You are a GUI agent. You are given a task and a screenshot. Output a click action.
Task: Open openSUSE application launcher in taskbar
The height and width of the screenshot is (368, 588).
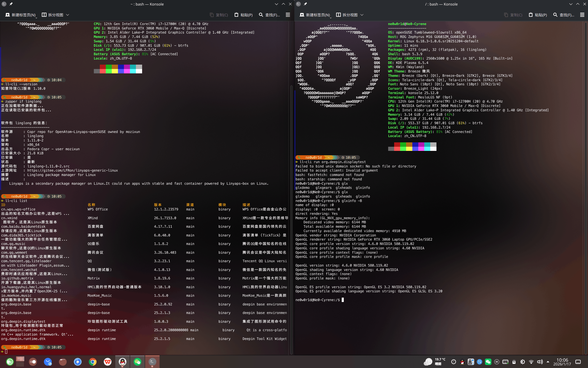click(10, 362)
